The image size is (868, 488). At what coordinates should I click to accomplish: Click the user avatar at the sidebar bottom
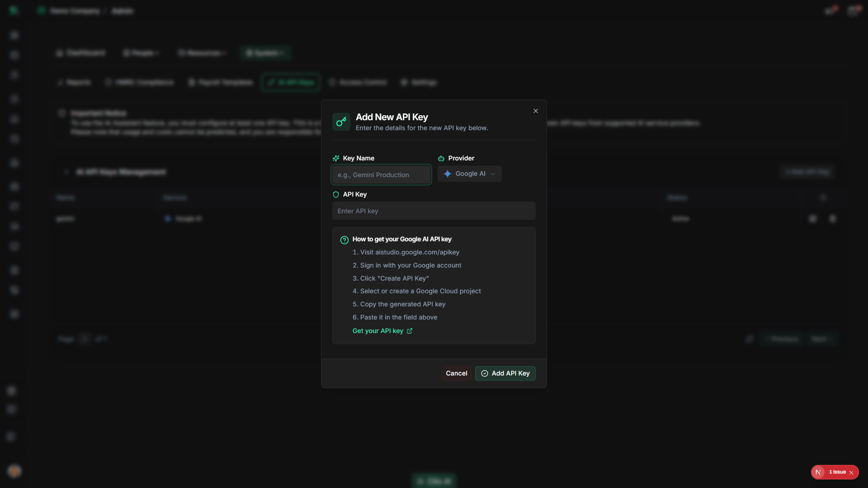click(14, 471)
